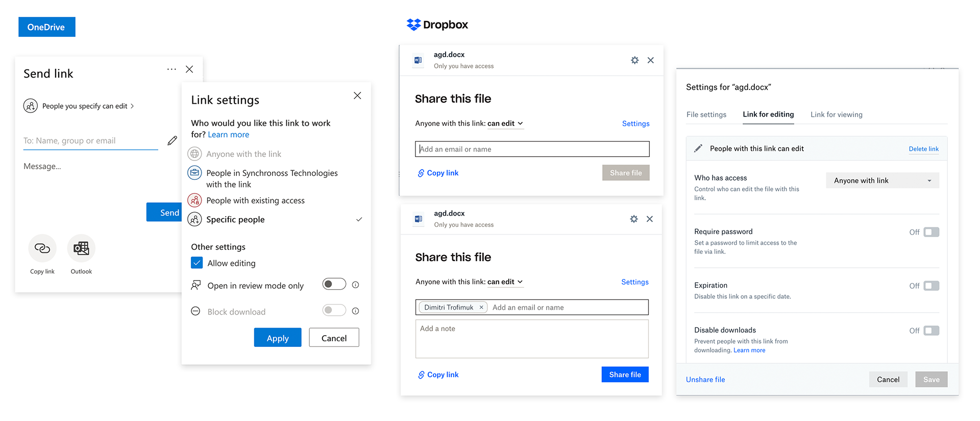Expand People you specify can edit
The image size is (980, 421).
pos(88,106)
